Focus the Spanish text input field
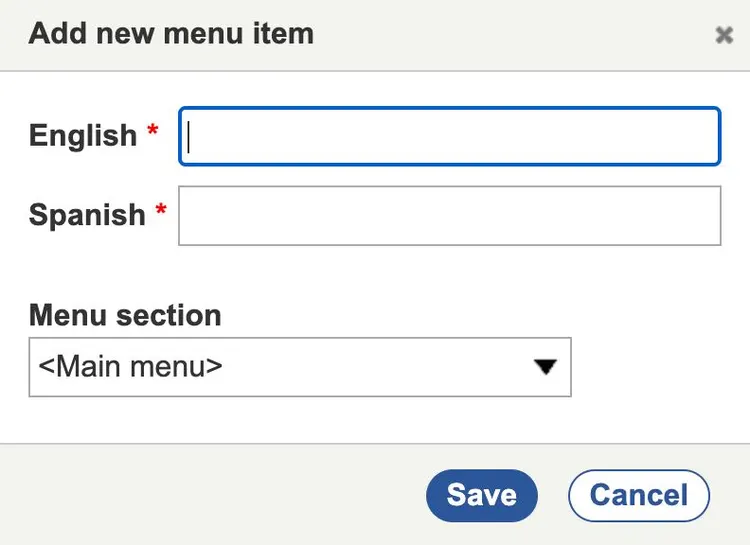Screen dimensions: 750x545 (449, 216)
